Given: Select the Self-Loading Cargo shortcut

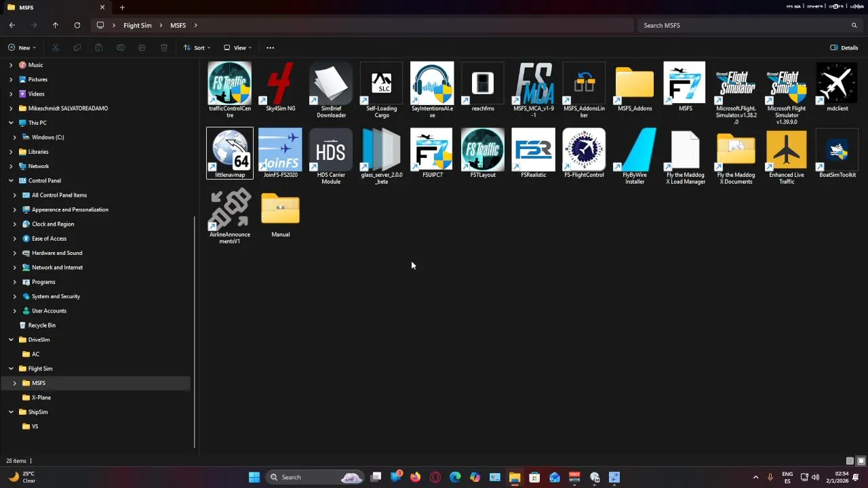Looking at the screenshot, I should coord(381,89).
